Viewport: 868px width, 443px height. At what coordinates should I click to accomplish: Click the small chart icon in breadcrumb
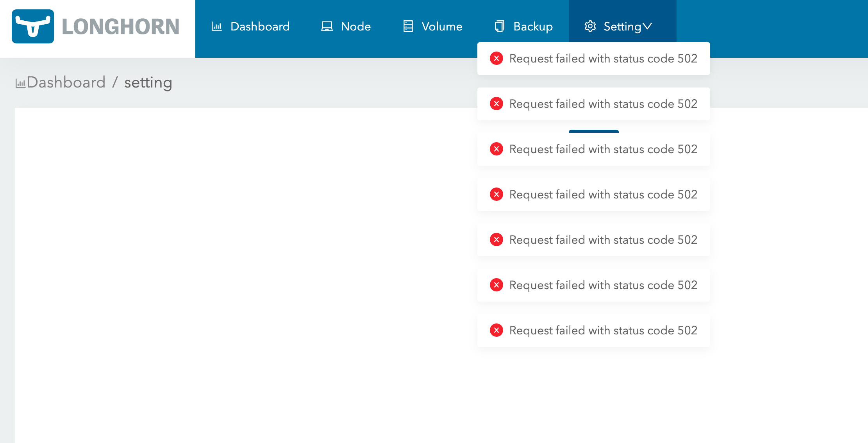20,83
